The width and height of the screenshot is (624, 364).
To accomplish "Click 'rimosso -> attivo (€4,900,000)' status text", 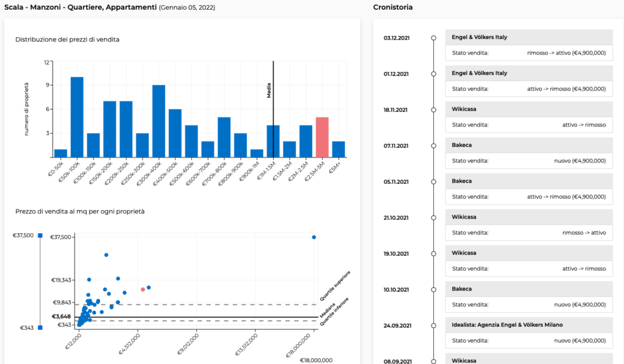I will (566, 53).
